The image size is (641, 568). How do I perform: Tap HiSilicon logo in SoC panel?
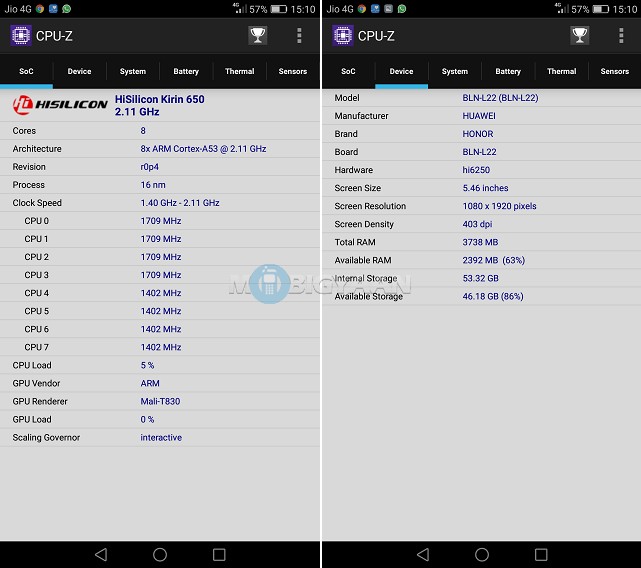(60, 105)
